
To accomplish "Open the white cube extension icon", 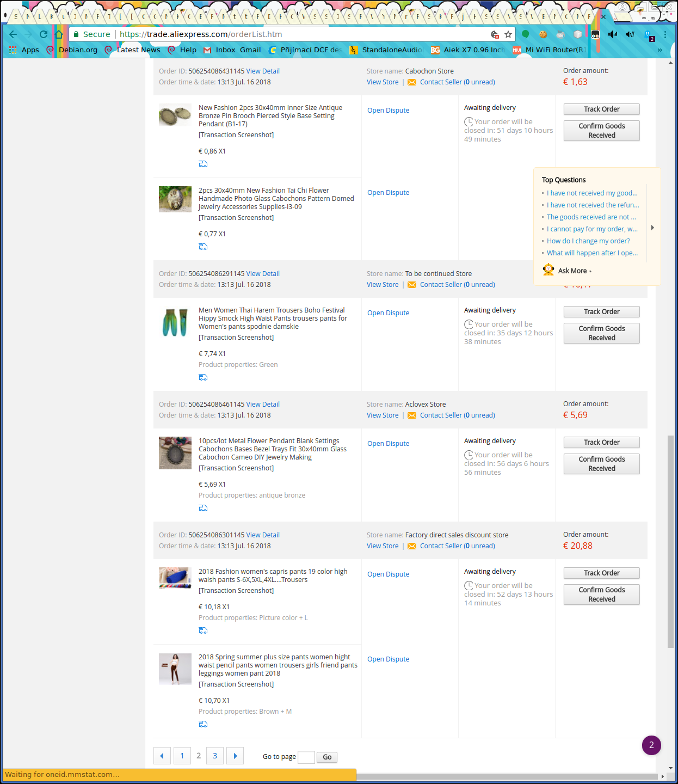I will [578, 34].
